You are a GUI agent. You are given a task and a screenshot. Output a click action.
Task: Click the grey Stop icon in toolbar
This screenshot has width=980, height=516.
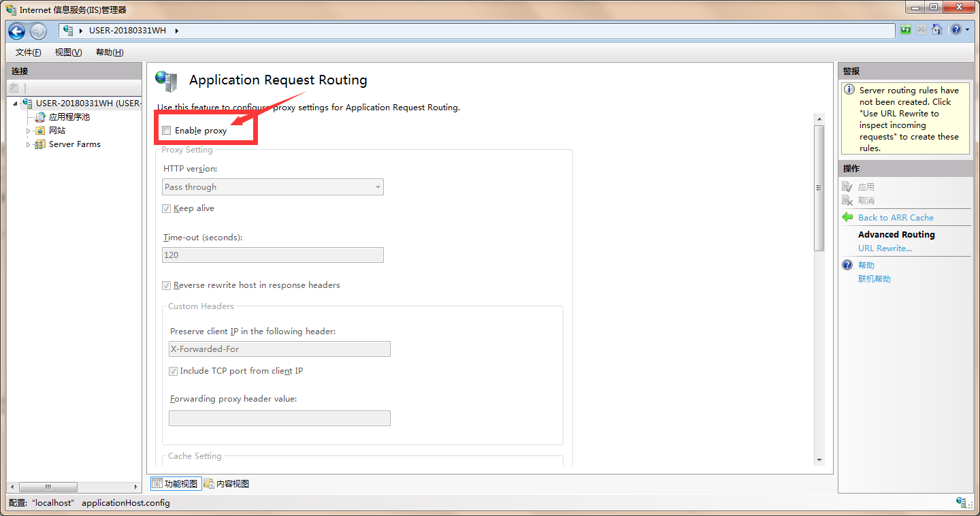[x=921, y=29]
